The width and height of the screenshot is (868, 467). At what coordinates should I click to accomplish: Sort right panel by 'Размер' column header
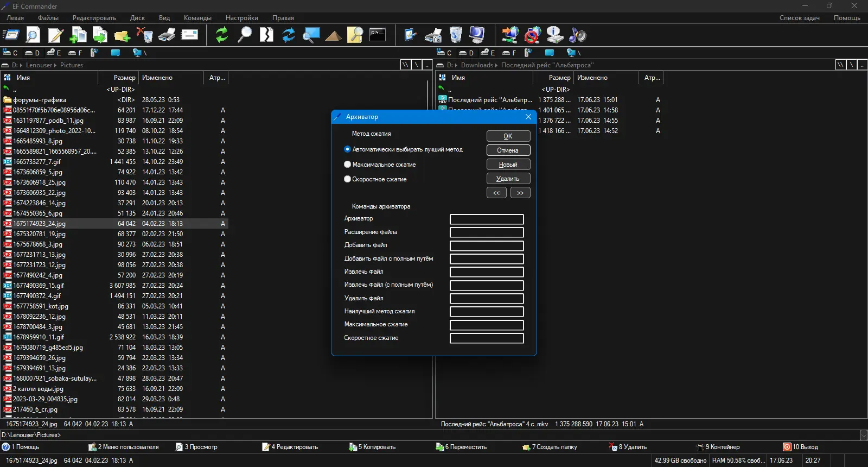coord(554,78)
